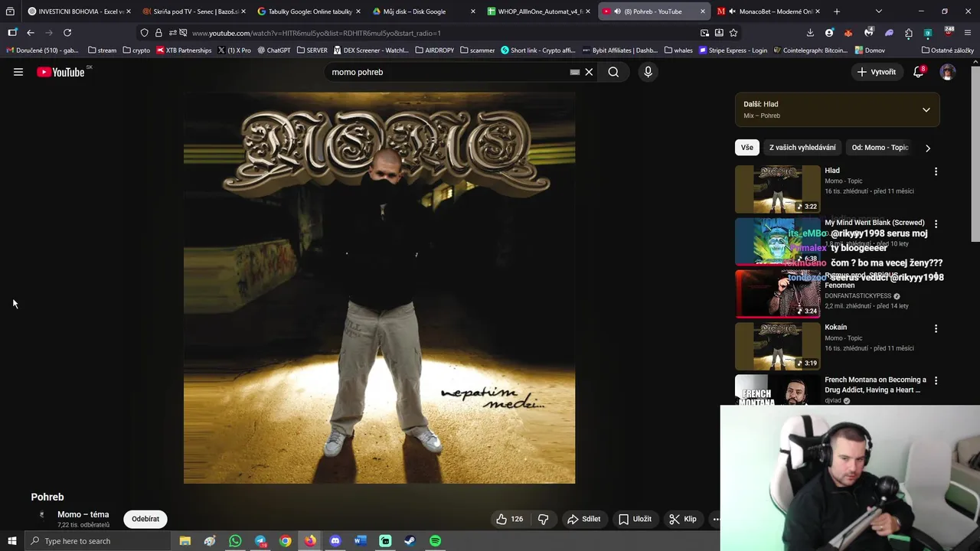
Task: Expand the crypto bookmarks folder
Action: click(136, 51)
